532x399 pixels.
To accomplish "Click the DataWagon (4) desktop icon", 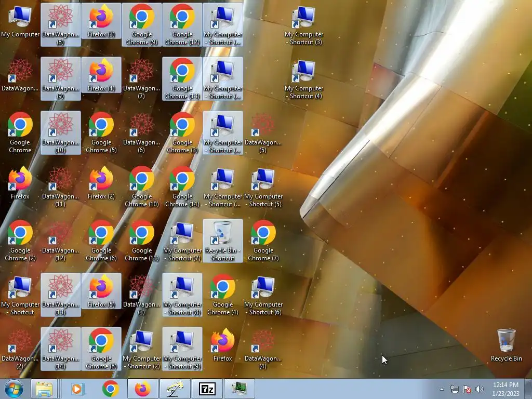I will pyautogui.click(x=263, y=349).
